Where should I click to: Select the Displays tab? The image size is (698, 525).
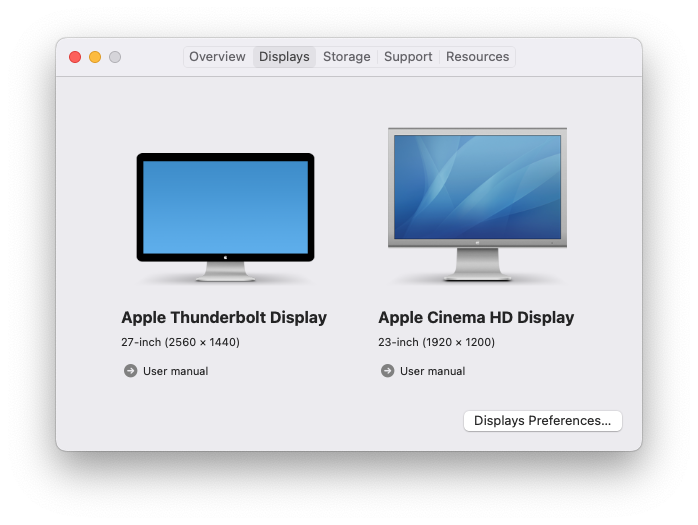click(284, 57)
